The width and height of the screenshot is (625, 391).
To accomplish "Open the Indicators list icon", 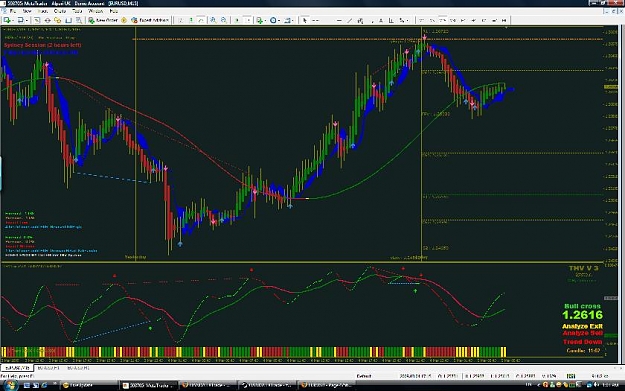I will 259,20.
